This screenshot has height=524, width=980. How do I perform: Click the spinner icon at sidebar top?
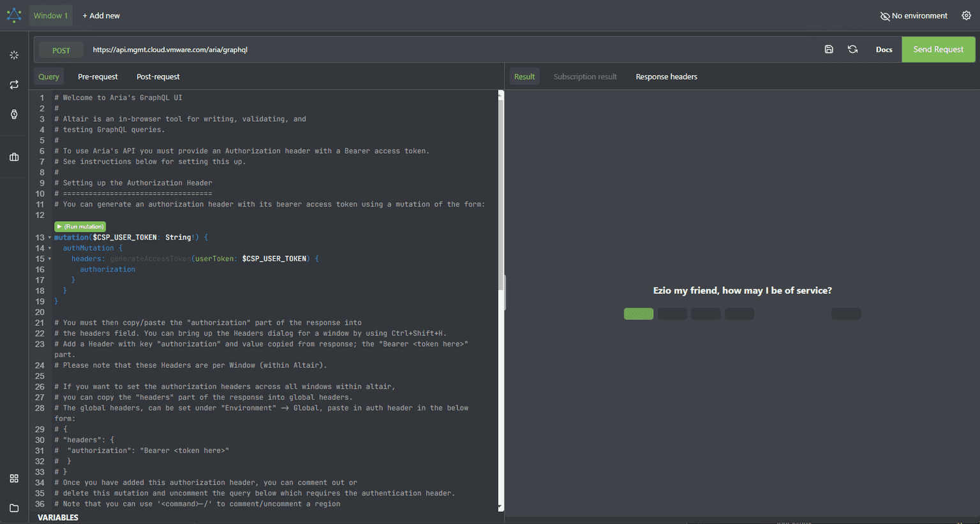[x=13, y=55]
